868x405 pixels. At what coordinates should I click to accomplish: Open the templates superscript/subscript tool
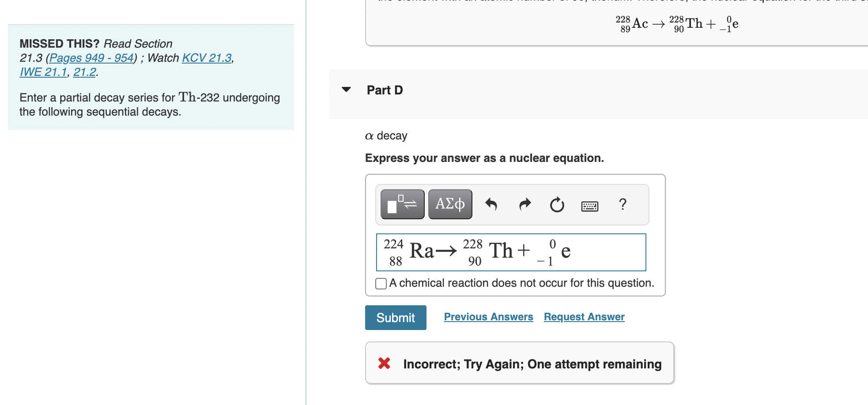[402, 204]
